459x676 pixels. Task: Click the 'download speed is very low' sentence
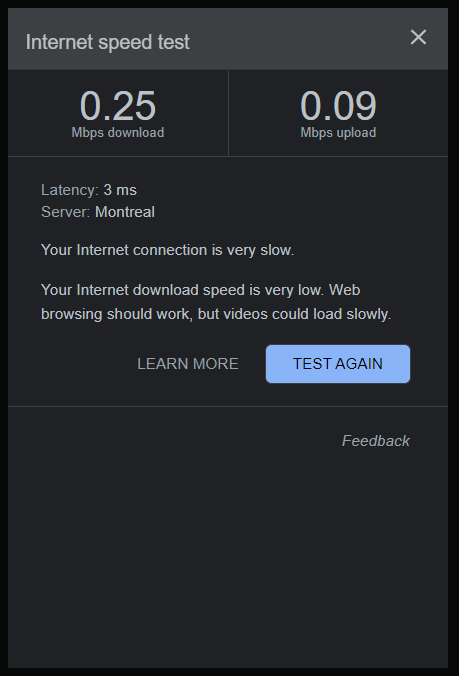pos(200,290)
